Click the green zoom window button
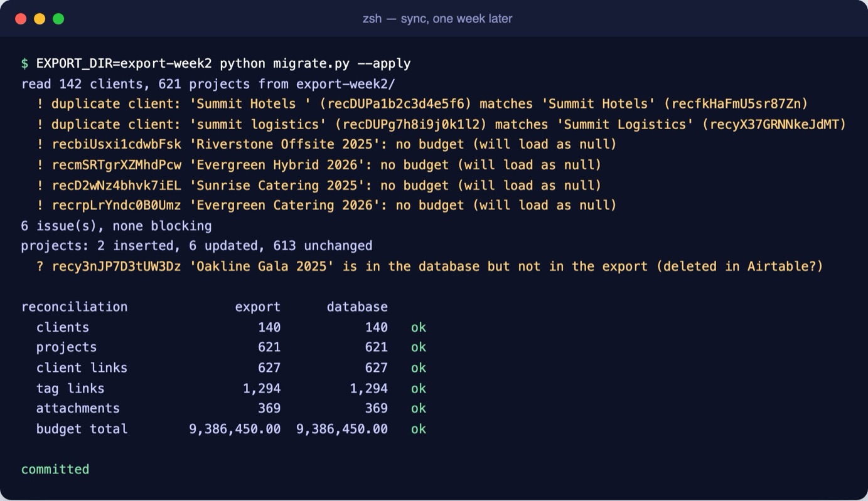This screenshot has height=501, width=868. (x=58, y=19)
